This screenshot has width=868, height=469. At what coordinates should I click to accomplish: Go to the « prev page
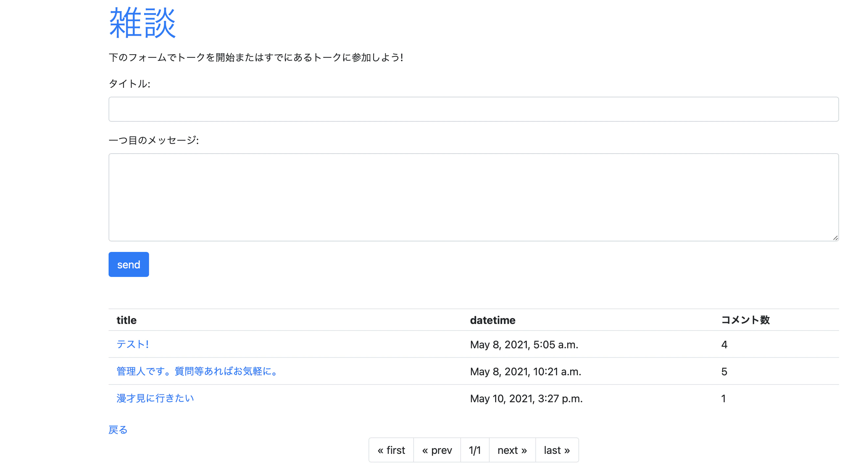[437, 450]
